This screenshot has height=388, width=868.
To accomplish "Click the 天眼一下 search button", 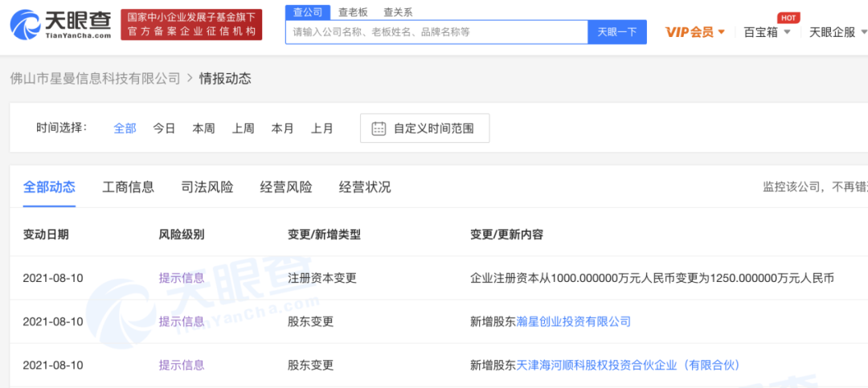I will click(x=617, y=32).
